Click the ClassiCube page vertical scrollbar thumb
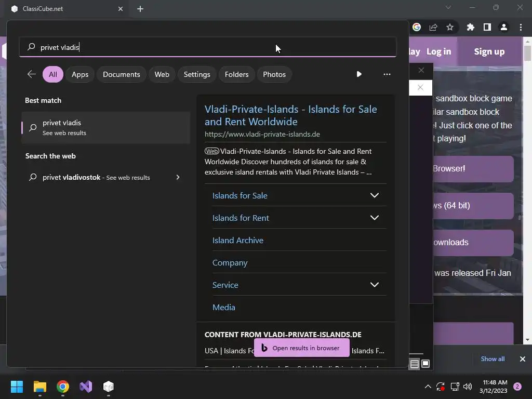This screenshot has height=399, width=532. pos(527,52)
